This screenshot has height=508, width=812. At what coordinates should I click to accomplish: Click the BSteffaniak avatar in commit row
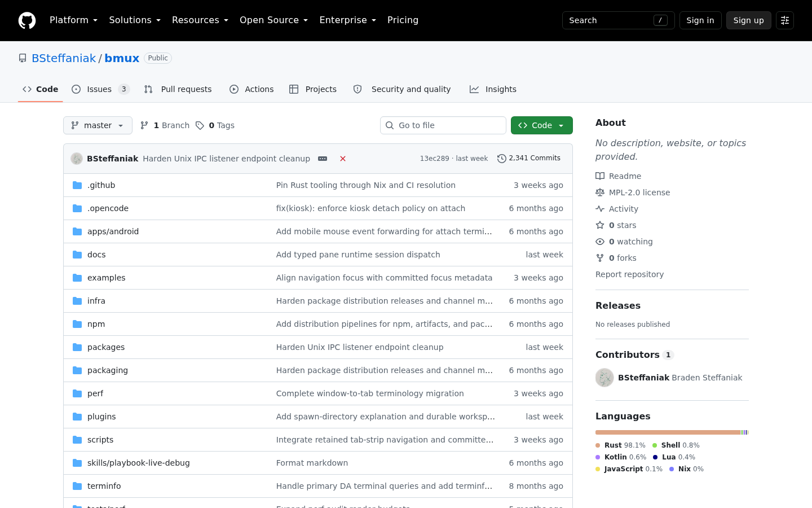point(77,159)
